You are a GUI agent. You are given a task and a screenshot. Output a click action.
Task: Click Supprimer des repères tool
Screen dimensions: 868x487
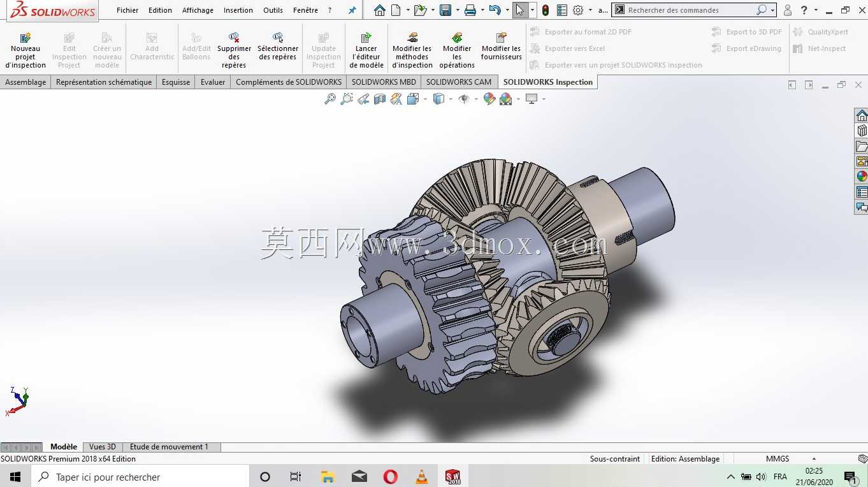click(x=234, y=51)
